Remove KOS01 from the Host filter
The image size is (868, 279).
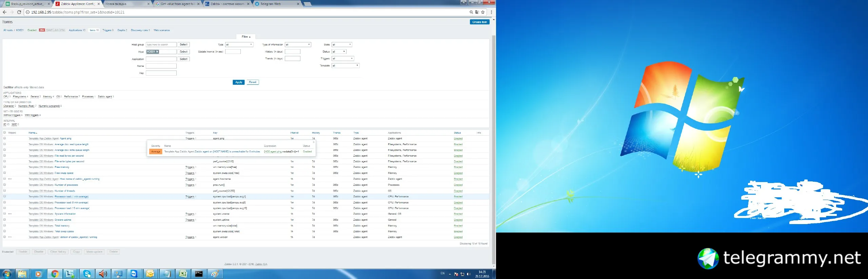pos(157,52)
